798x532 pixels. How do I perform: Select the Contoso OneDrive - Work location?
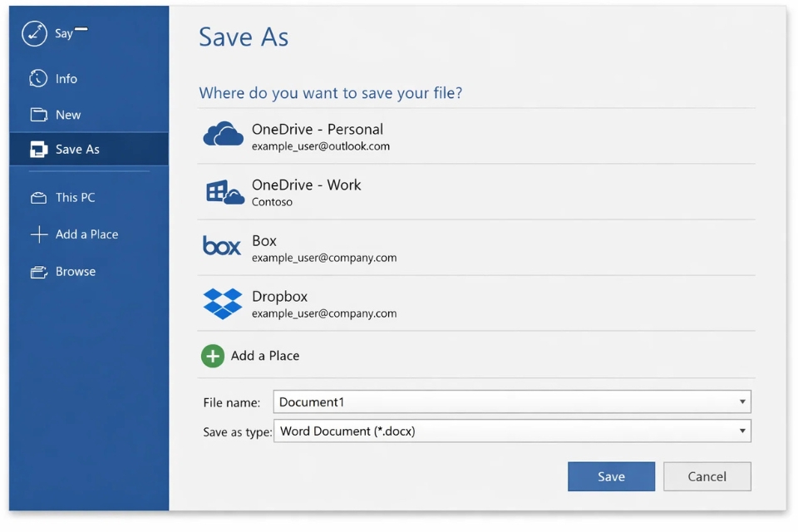(306, 193)
